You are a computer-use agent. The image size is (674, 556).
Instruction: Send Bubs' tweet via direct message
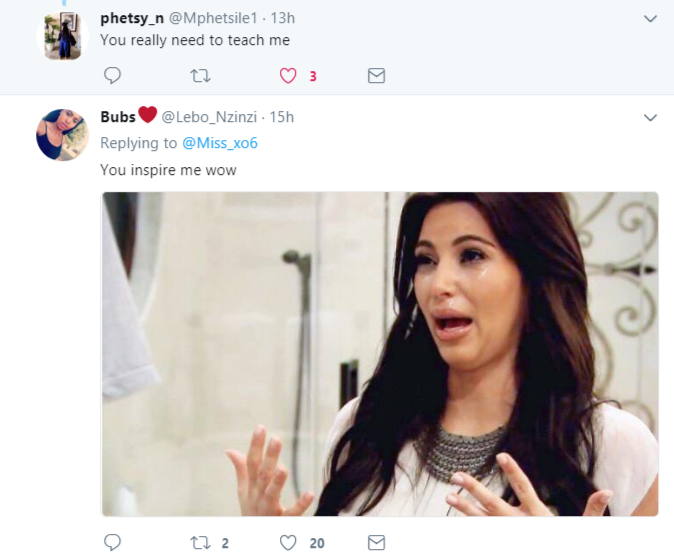point(376,543)
